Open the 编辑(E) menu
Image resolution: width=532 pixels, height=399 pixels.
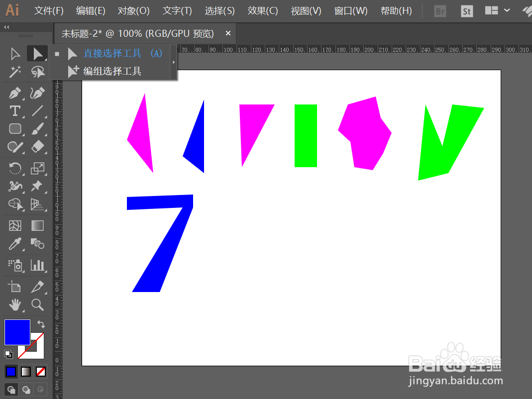(x=91, y=11)
